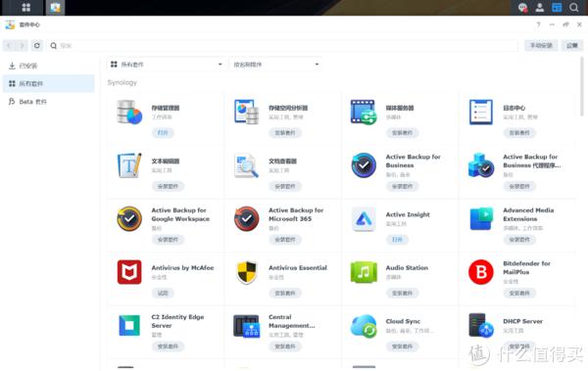Viewport: 588px width, 371px height.
Task: Click the package search field
Action: pos(283,46)
